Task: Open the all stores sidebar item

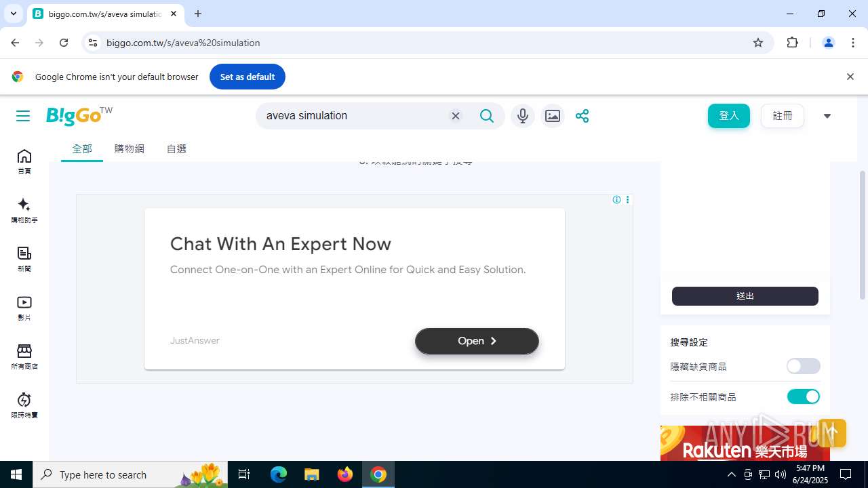Action: coord(24,357)
